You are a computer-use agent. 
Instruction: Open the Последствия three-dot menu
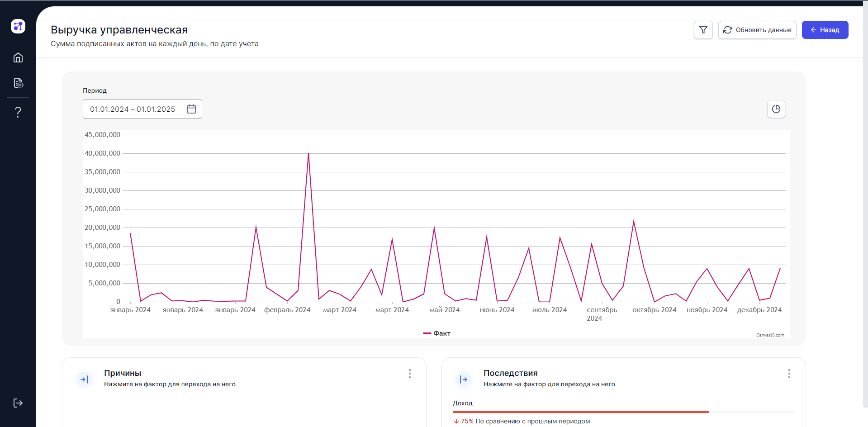point(789,374)
